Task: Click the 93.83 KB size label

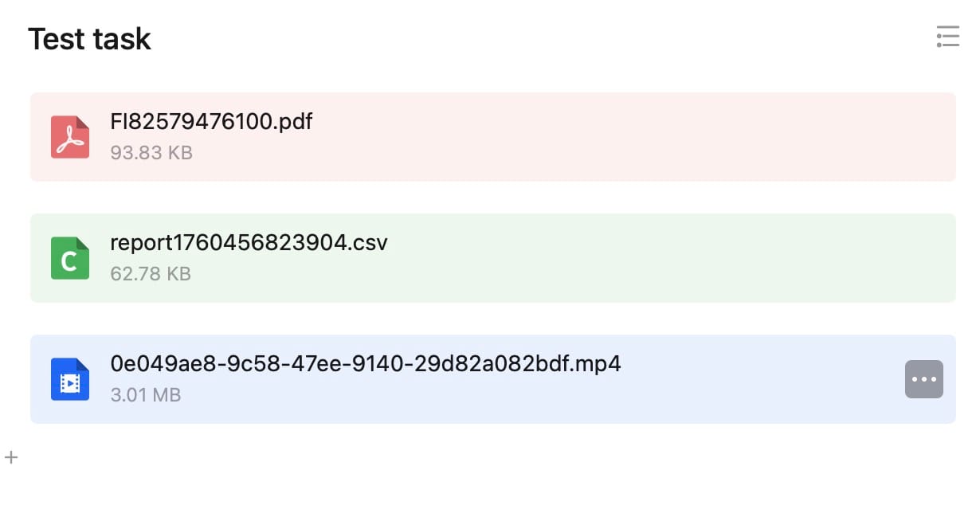Action: pyautogui.click(x=151, y=152)
